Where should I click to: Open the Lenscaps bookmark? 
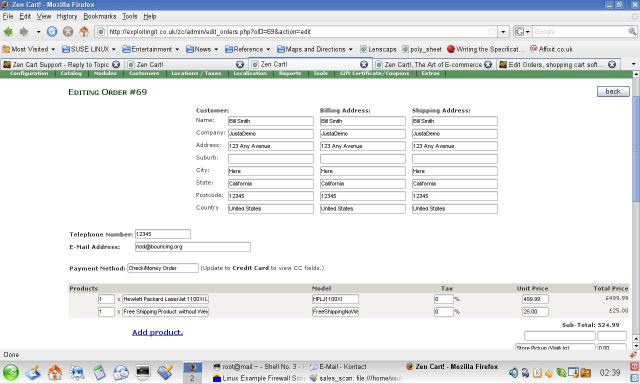coord(378,49)
